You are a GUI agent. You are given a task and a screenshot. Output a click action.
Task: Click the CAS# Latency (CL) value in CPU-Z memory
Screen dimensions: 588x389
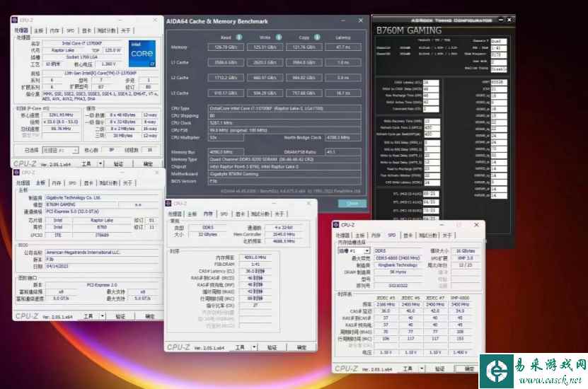[x=255, y=271]
